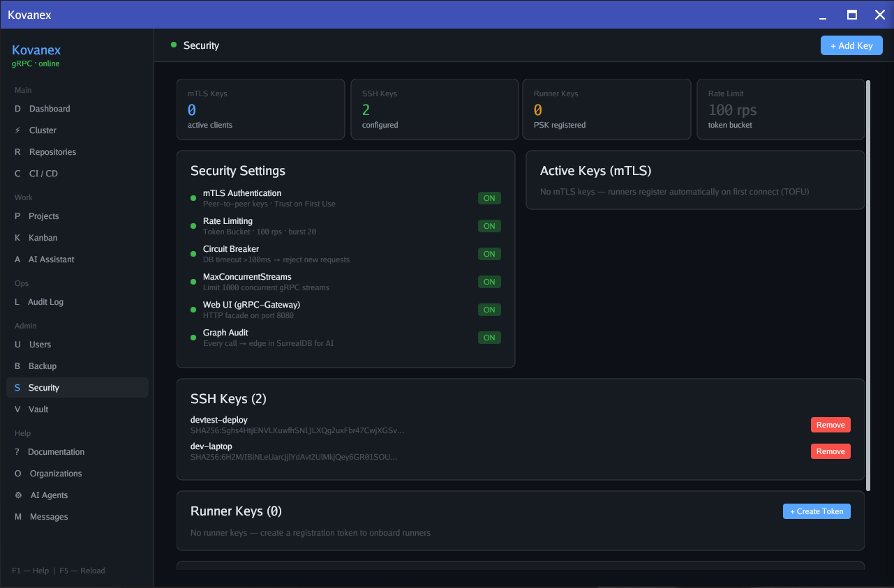Click the Add Key button
This screenshot has width=894, height=588.
pos(851,45)
